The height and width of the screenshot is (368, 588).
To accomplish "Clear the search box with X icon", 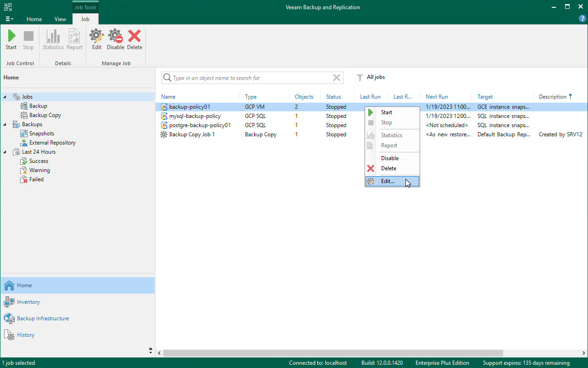I will pyautogui.click(x=337, y=78).
